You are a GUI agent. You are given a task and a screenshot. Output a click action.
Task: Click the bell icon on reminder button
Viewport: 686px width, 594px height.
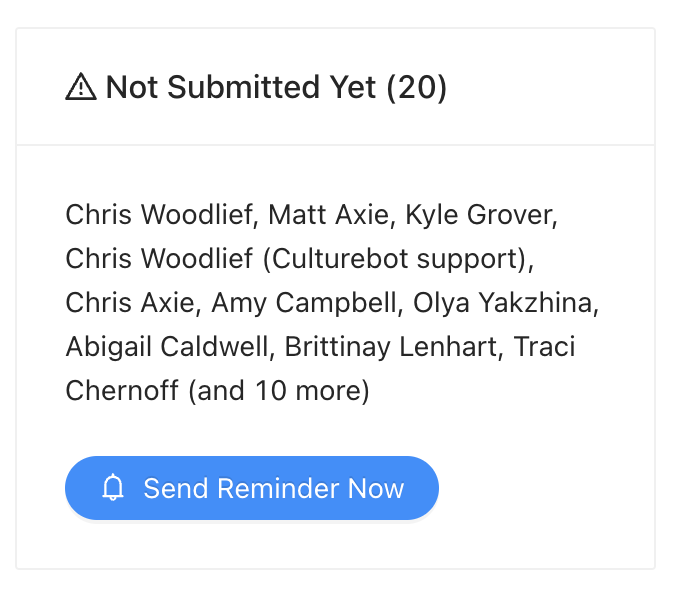(x=113, y=487)
